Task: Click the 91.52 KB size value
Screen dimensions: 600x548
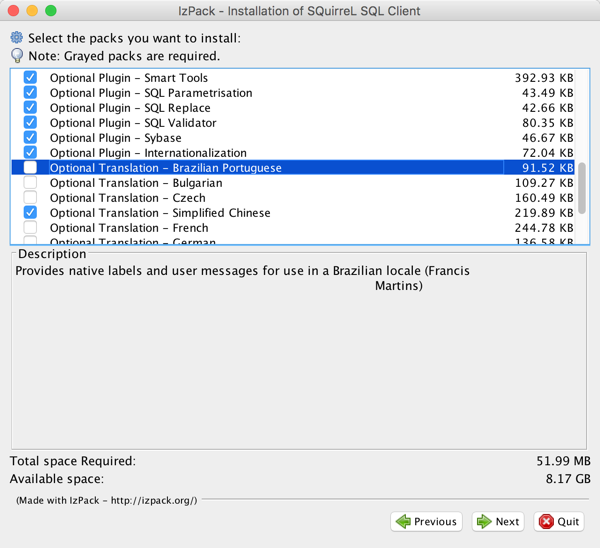Action: [x=548, y=168]
